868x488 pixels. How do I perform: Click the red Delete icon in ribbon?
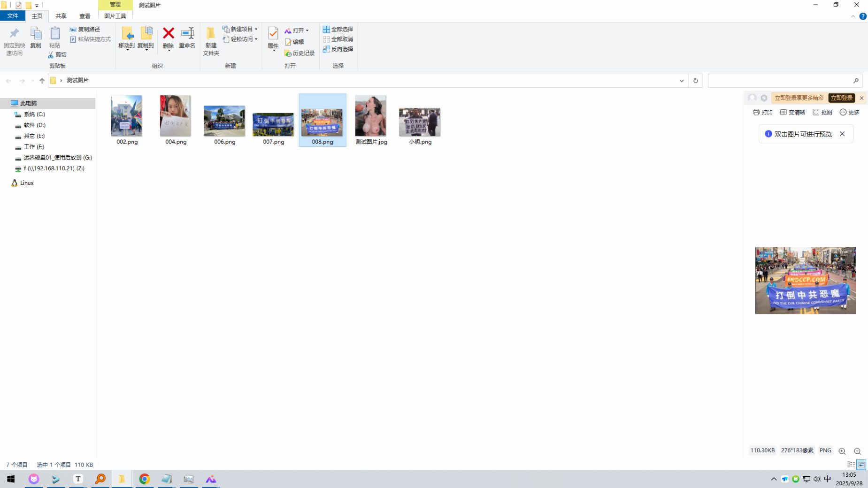[168, 38]
